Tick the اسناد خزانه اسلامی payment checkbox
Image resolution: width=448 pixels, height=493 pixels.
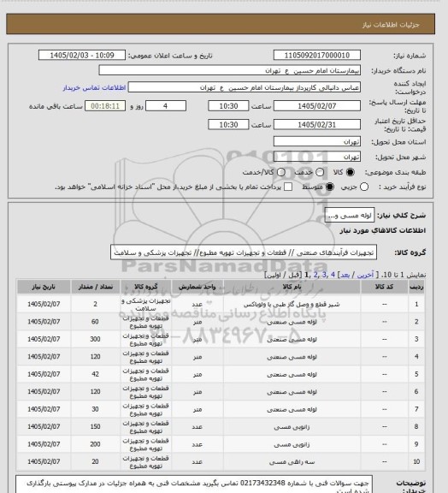point(288,187)
